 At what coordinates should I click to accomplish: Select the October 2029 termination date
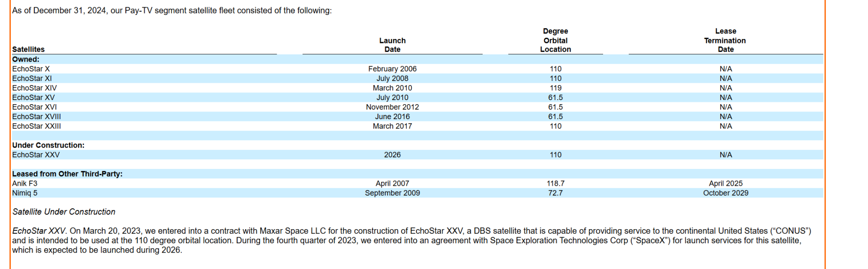coord(725,193)
